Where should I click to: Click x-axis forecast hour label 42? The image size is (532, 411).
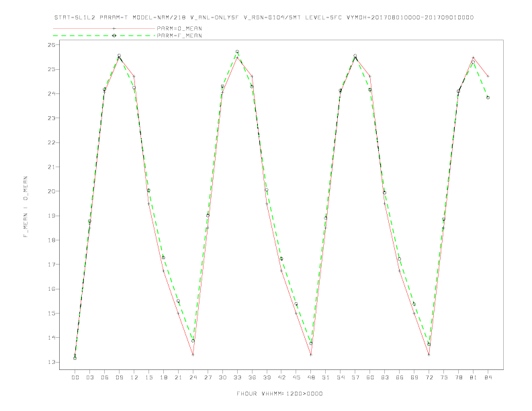(281, 377)
